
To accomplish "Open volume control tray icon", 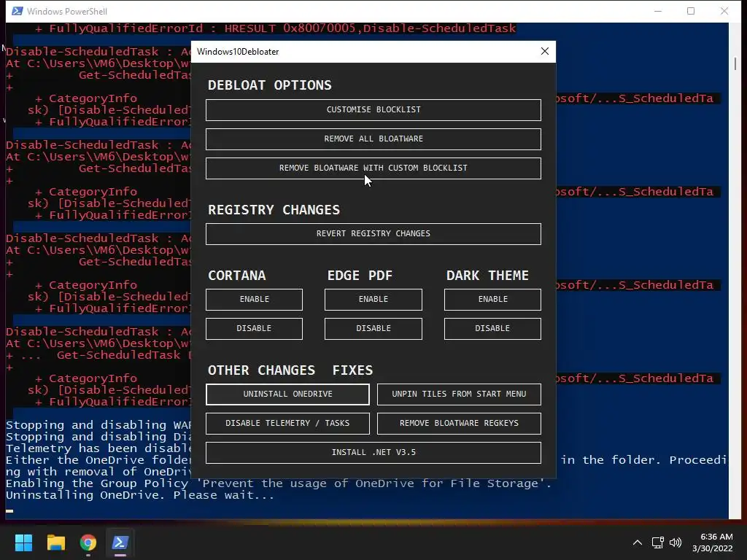I will (675, 542).
